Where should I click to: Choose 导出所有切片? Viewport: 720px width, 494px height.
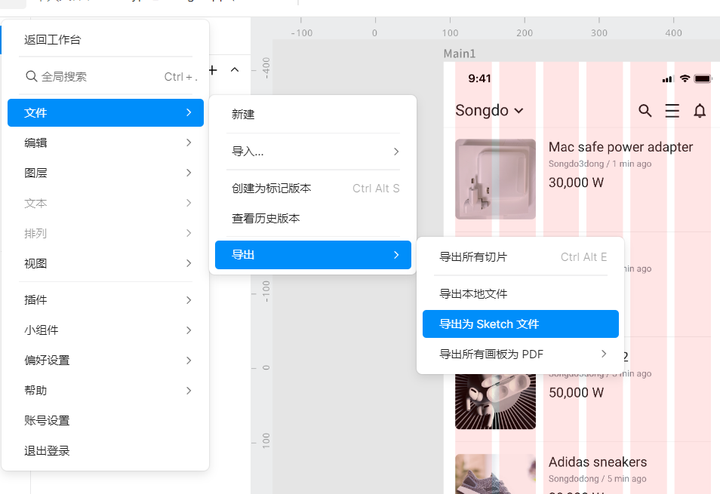(520, 257)
